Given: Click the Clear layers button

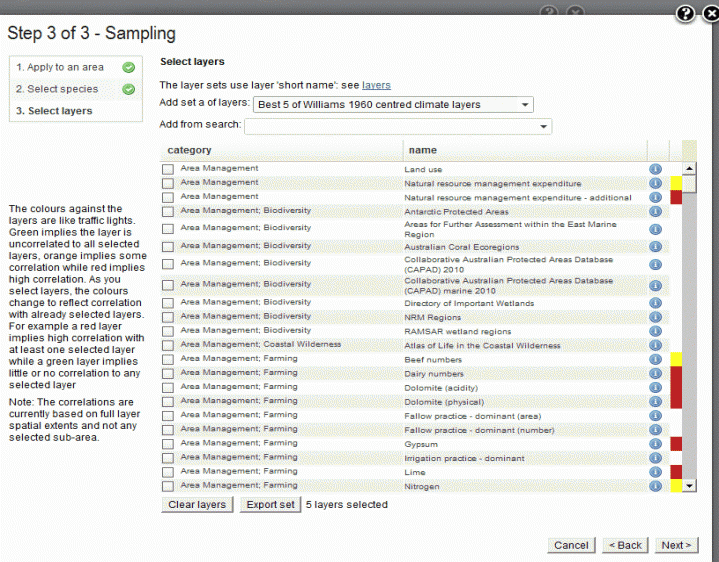Looking at the screenshot, I should pyautogui.click(x=197, y=505).
